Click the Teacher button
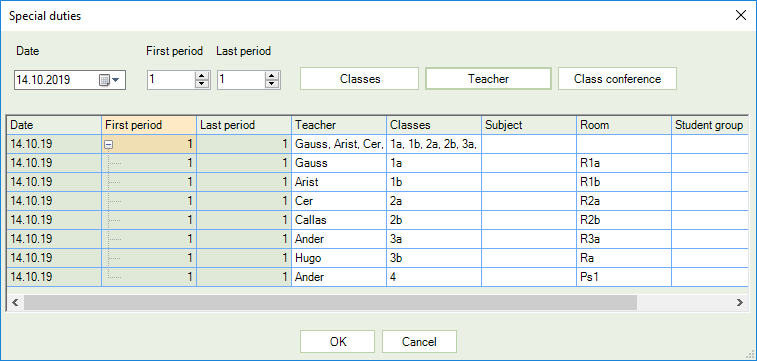 488,79
